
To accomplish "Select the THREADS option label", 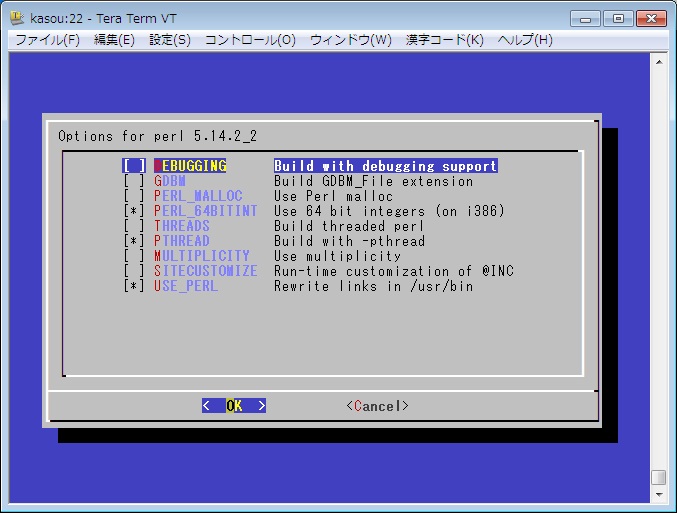I will tap(182, 226).
